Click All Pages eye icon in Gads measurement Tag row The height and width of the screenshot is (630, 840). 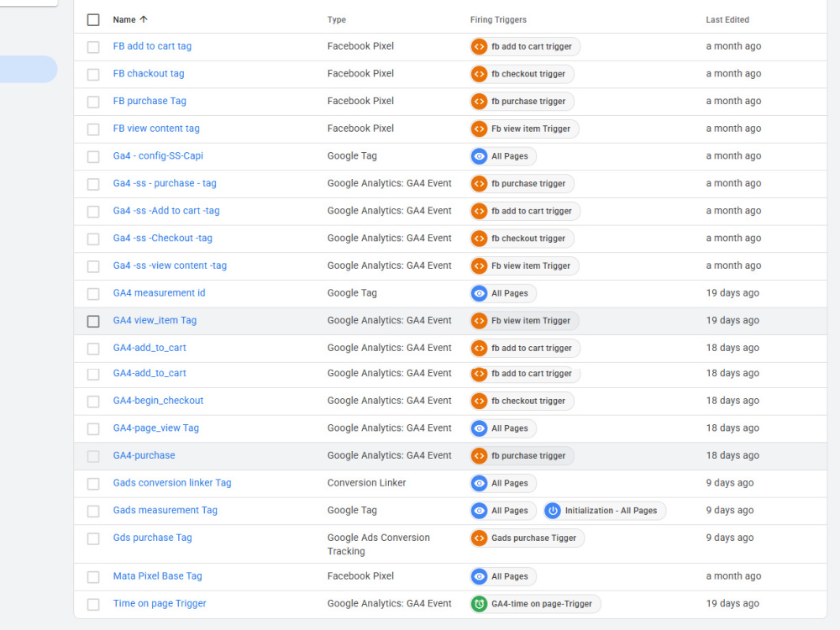click(479, 511)
